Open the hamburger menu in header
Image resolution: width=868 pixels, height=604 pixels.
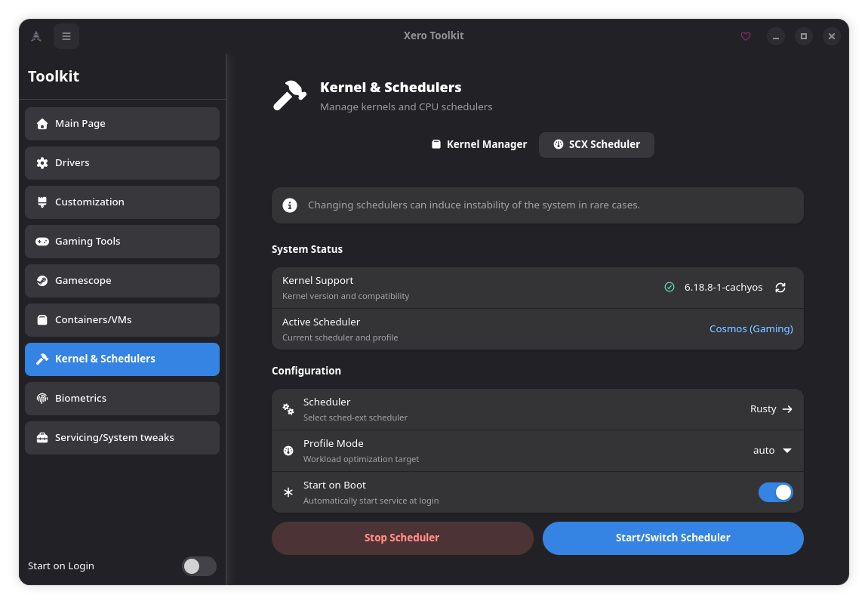point(66,36)
